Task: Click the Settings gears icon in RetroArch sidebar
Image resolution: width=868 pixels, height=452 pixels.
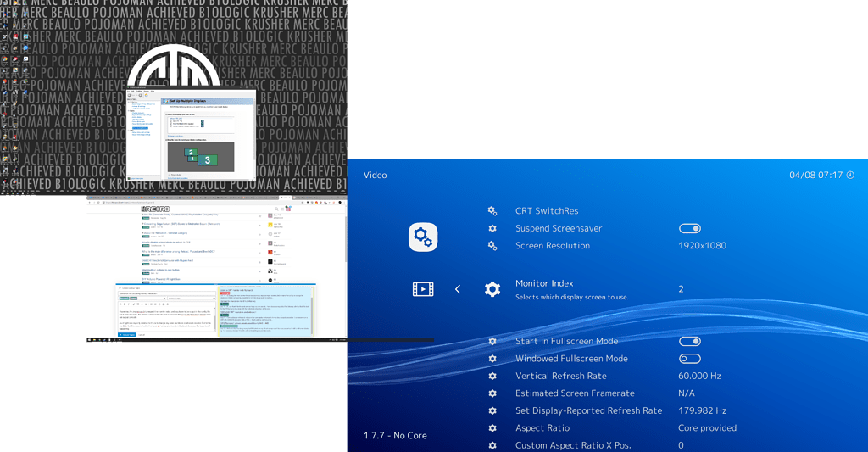Action: click(423, 237)
